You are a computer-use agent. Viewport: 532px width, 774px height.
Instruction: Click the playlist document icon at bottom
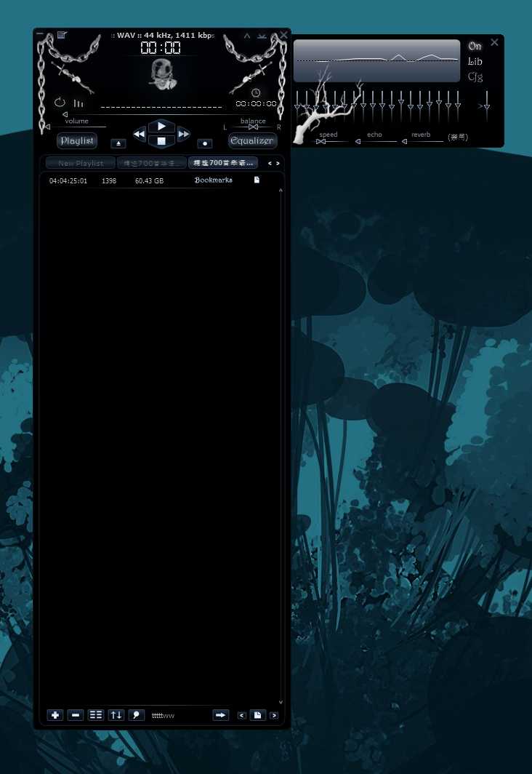click(x=258, y=715)
